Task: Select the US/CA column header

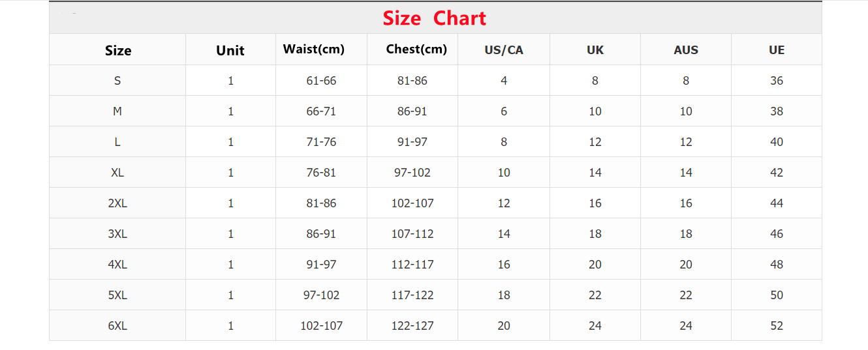Action: click(x=504, y=50)
